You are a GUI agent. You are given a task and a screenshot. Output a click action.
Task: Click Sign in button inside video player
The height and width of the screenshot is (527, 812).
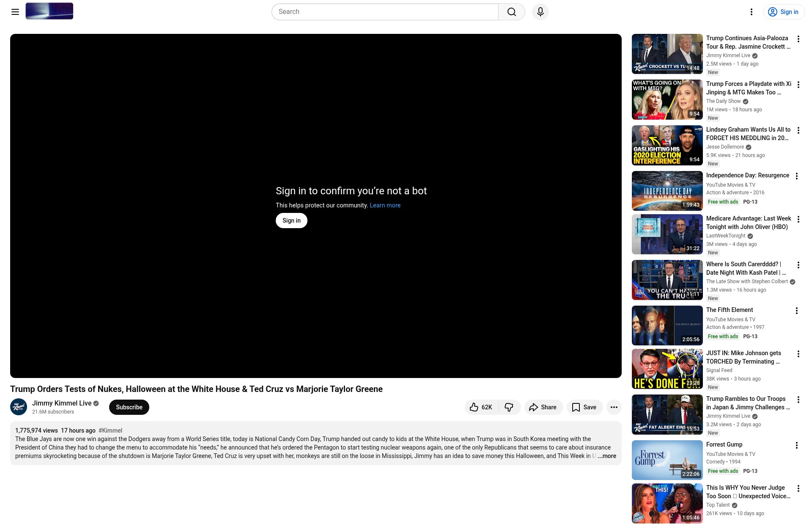tap(291, 221)
